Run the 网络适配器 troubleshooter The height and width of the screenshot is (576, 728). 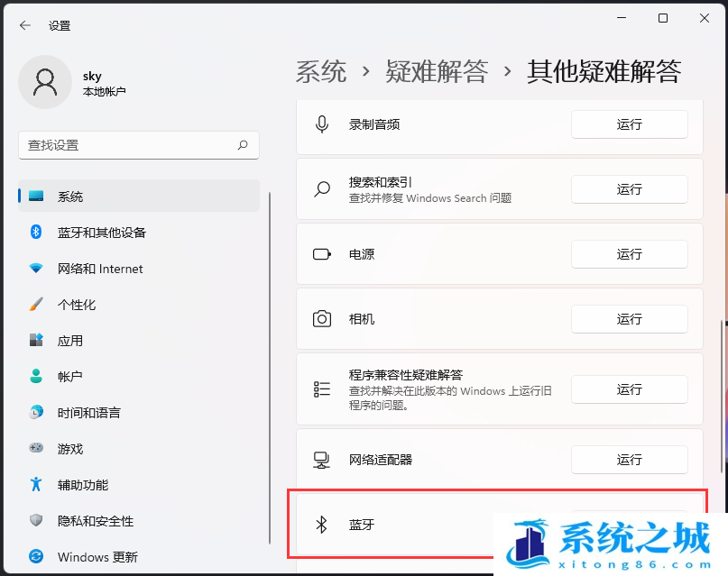pyautogui.click(x=629, y=460)
